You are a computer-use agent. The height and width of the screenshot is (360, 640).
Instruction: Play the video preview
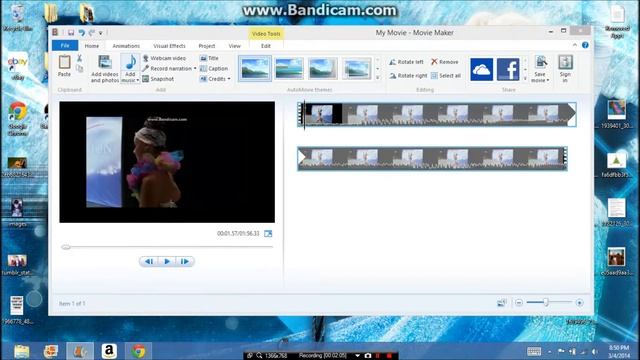click(x=167, y=261)
